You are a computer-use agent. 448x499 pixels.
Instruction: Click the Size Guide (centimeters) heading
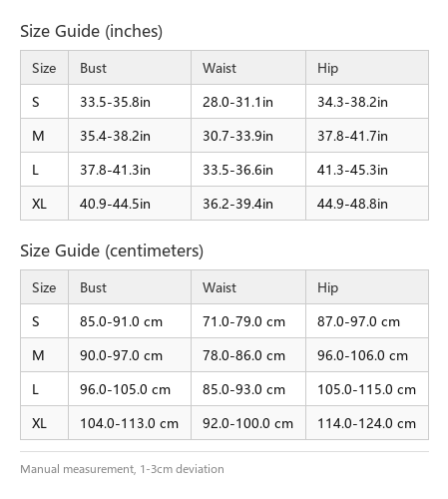coord(112,250)
